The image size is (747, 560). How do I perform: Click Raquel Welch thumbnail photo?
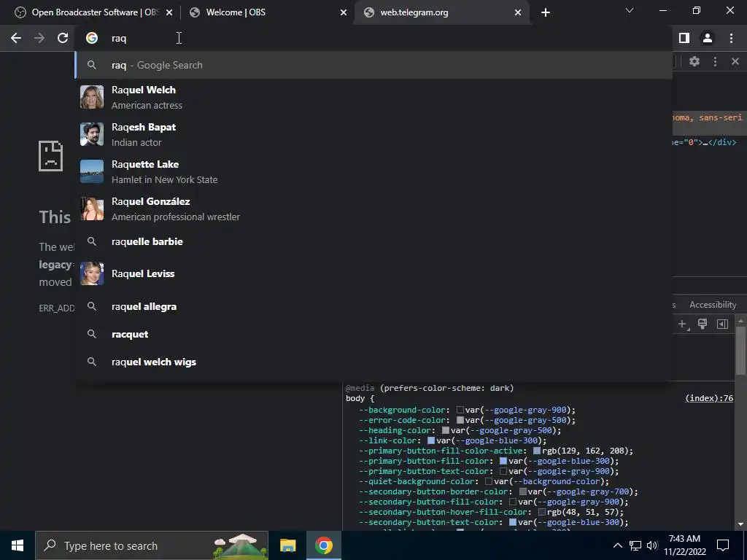[x=92, y=97]
